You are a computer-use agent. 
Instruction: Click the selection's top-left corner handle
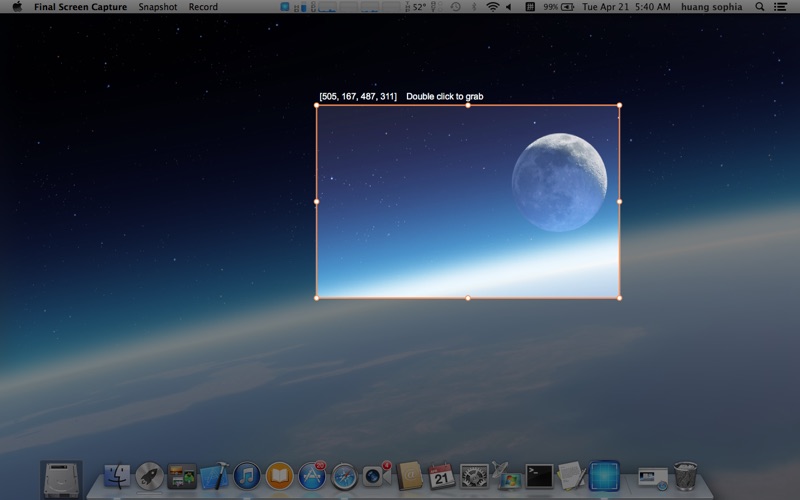(x=316, y=105)
